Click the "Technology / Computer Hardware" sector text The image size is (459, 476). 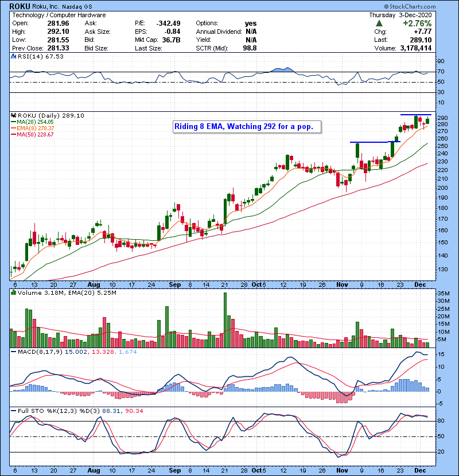pos(59,15)
